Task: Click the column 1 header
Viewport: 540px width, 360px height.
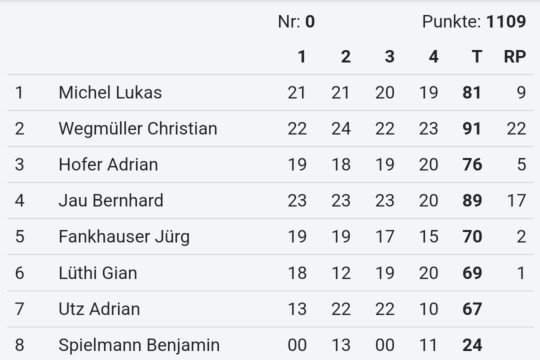Action: pos(302,56)
